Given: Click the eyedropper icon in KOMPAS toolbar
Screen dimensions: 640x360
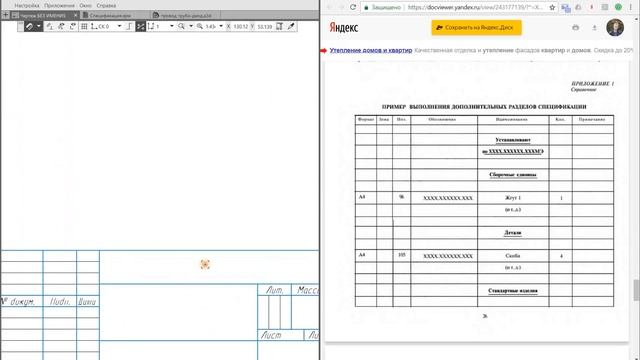Looking at the screenshot, I should (x=291, y=26).
